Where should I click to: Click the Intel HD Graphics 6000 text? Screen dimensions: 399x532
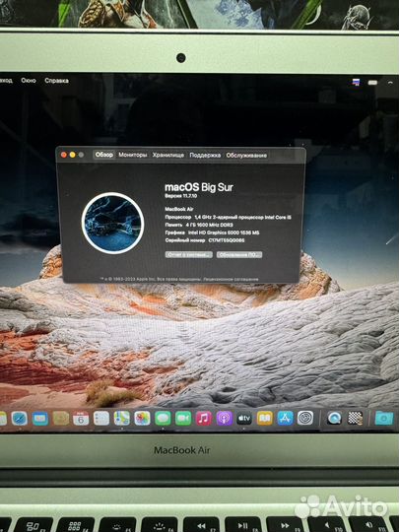point(224,233)
